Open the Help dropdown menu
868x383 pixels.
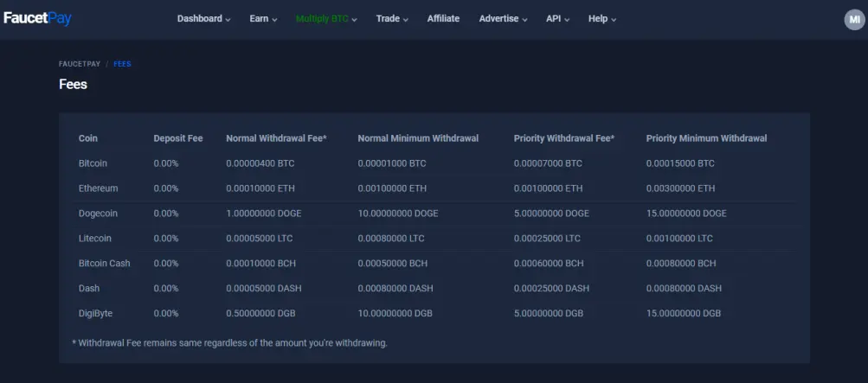pyautogui.click(x=602, y=19)
